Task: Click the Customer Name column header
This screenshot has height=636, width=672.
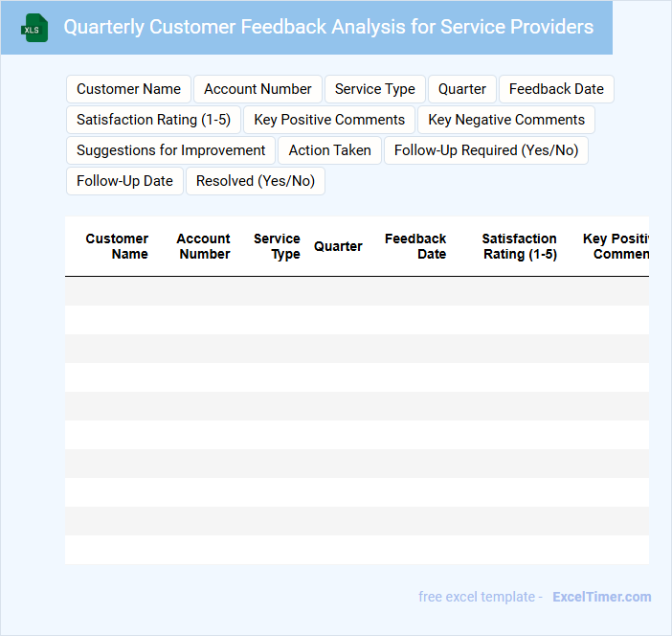Action: [x=117, y=246]
